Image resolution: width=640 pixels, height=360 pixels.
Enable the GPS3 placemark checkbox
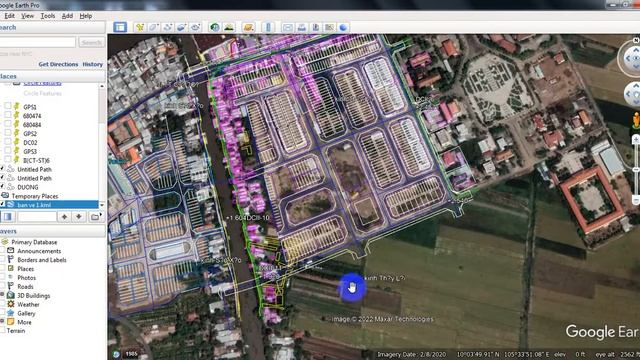[x=7, y=151]
